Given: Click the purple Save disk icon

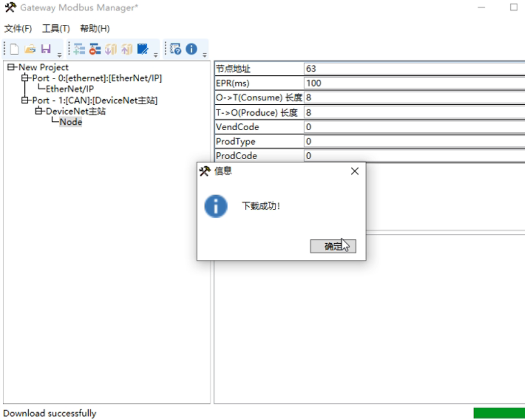Looking at the screenshot, I should coord(46,49).
